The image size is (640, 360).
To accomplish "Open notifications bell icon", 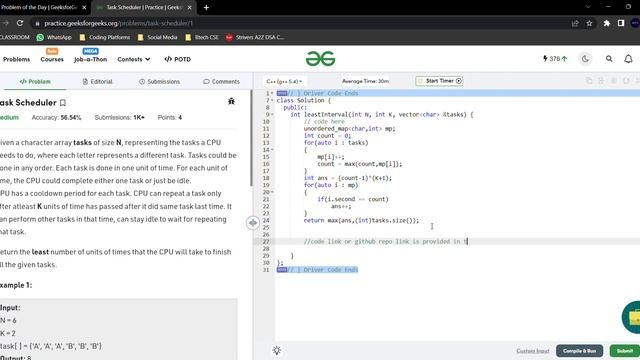I will (629, 59).
